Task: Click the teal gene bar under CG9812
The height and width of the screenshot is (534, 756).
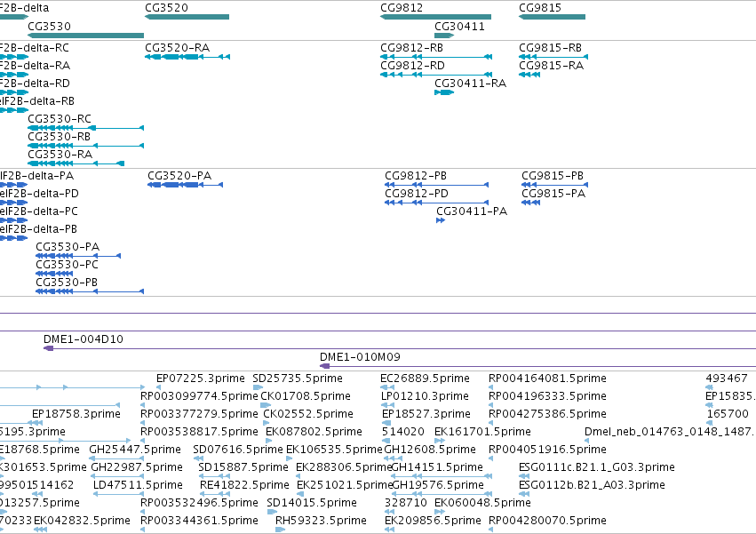Action: coord(436,17)
